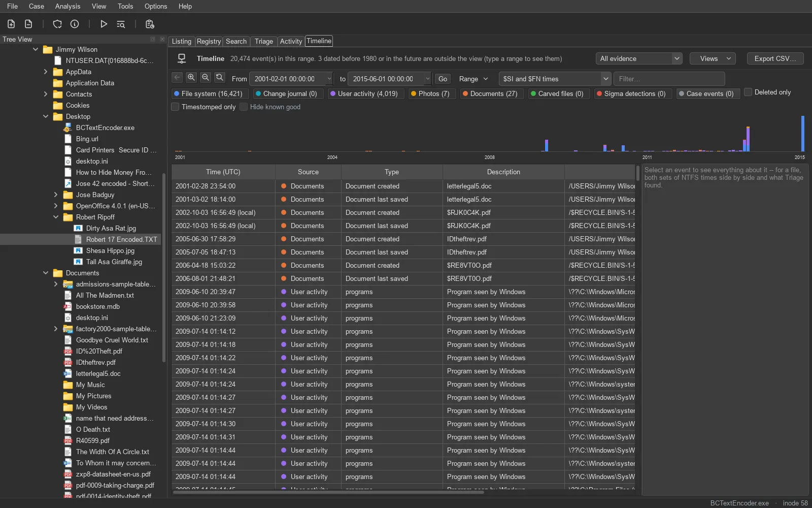This screenshot has height=508, width=812.
Task: Click the timeline zoom in magnifier
Action: coord(191,77)
